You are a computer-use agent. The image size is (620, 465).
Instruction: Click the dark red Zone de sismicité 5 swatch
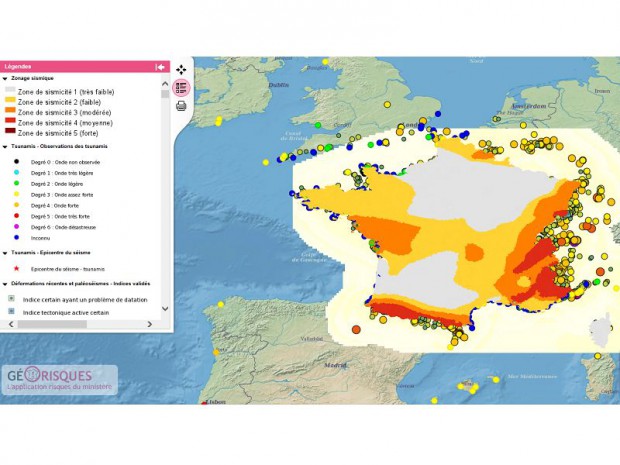point(10,131)
